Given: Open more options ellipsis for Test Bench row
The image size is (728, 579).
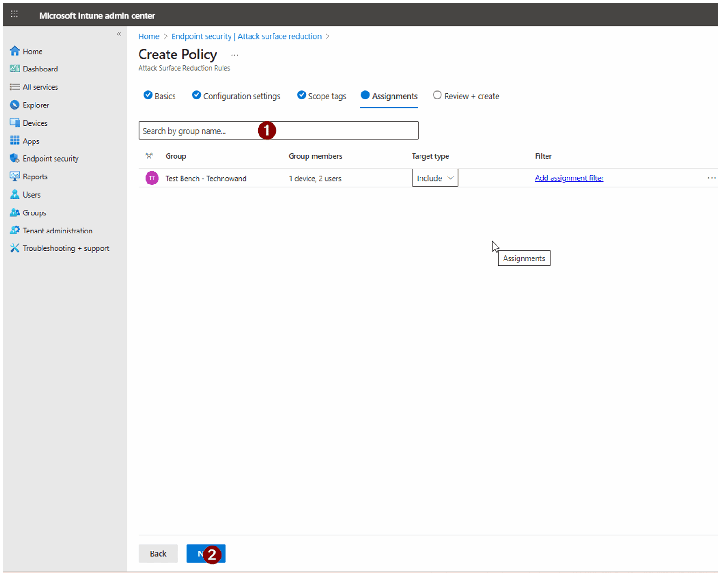Looking at the screenshot, I should click(x=711, y=178).
